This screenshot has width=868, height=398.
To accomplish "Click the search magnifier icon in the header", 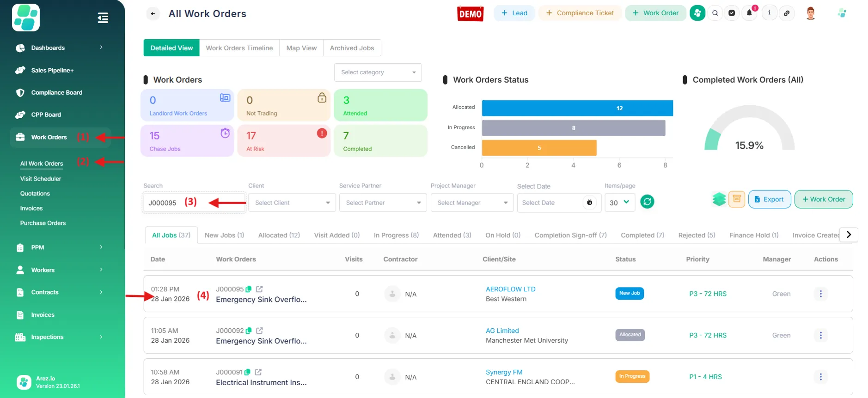I will [715, 13].
